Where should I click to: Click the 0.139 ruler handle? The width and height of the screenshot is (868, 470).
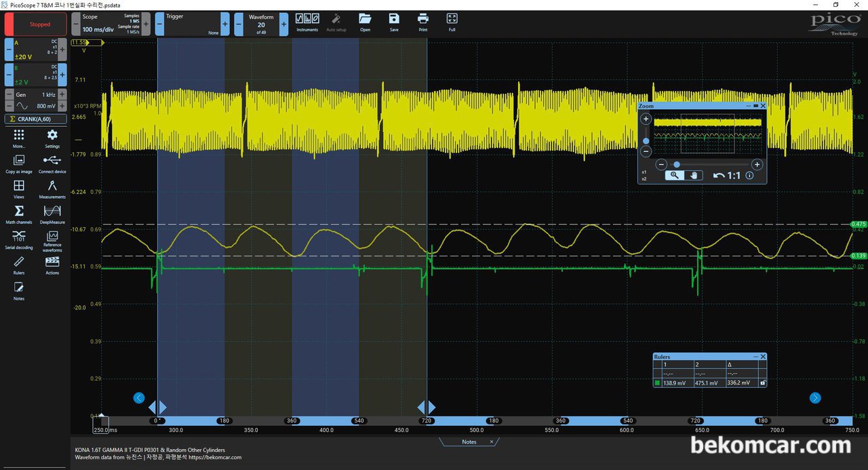[x=859, y=256]
